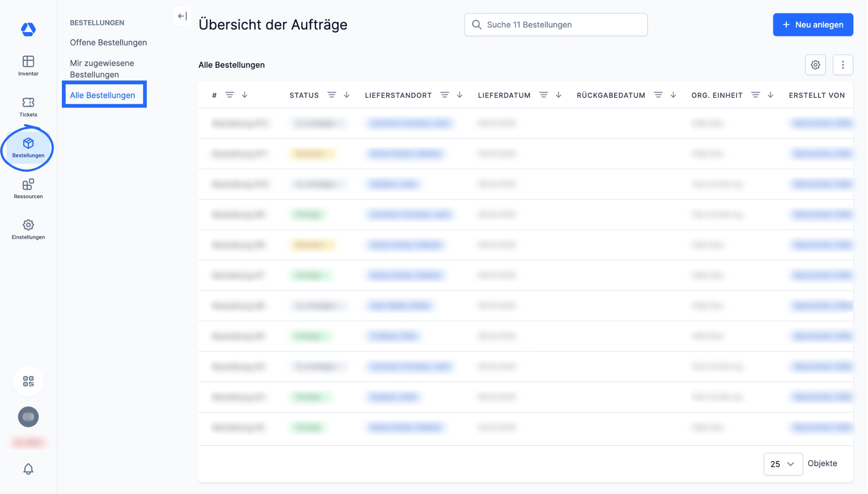
Task: Click the user avatar circle
Action: tap(28, 417)
